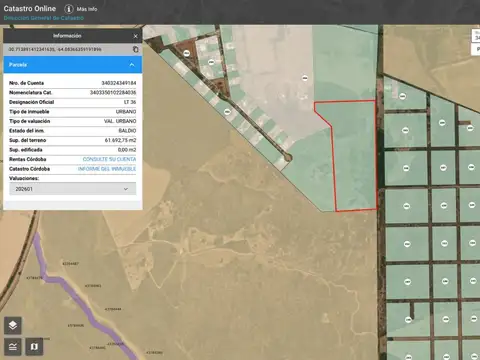The width and height of the screenshot is (480, 360).
Task: Click the Más info label
Action: point(87,9)
